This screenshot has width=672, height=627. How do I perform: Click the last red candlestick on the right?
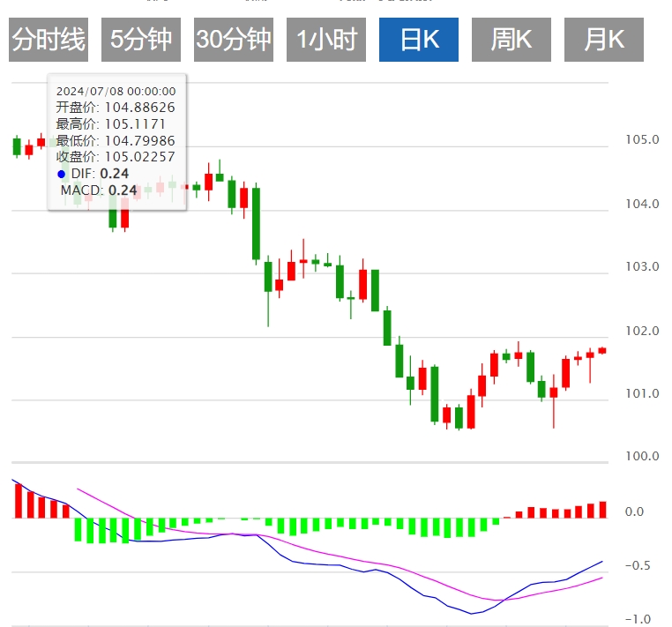[x=602, y=351]
